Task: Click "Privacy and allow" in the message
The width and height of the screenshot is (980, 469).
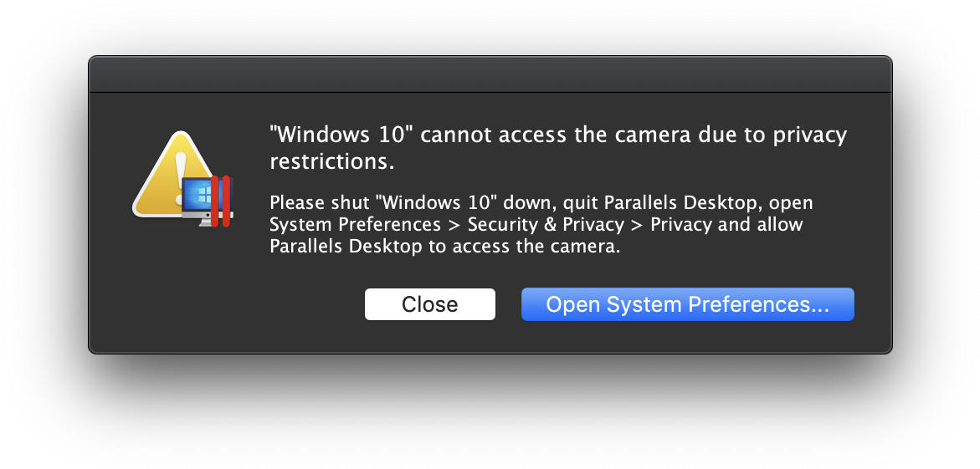Action: coord(727,225)
